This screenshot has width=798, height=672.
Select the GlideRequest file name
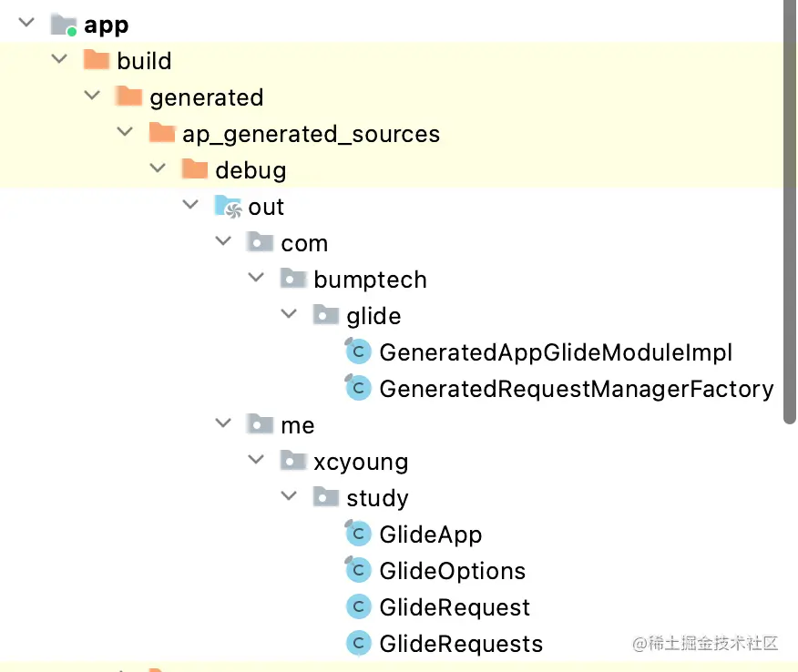pyautogui.click(x=455, y=608)
